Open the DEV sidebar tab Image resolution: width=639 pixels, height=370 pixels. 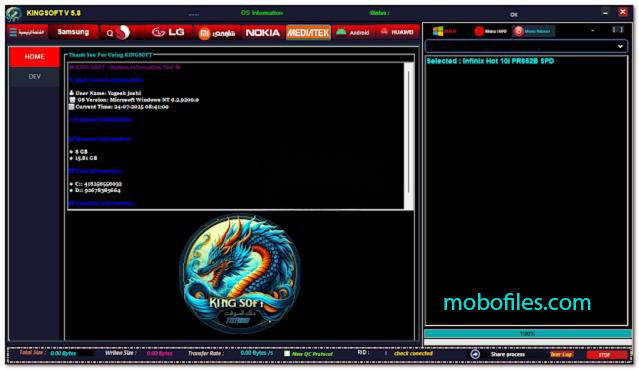coord(34,77)
